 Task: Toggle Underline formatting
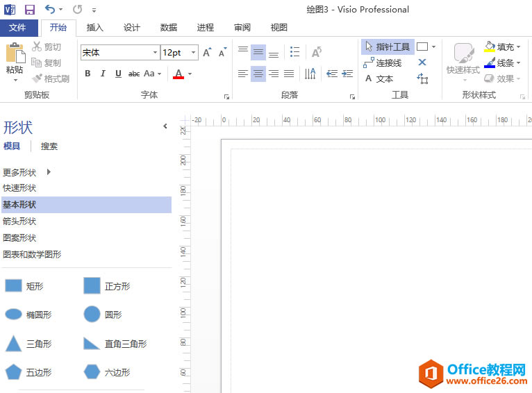118,74
